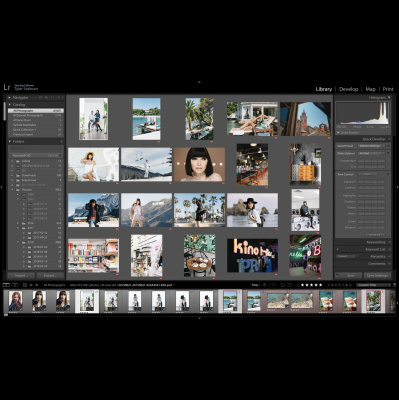399x400 pixels.
Task: Click the Lr Lightroom logo
Action: click(x=7, y=88)
